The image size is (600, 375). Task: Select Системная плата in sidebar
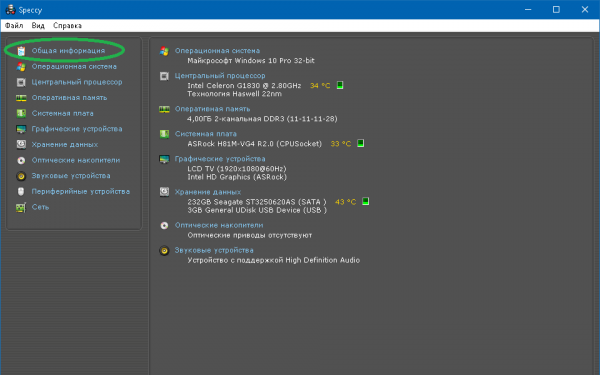pyautogui.click(x=62, y=114)
